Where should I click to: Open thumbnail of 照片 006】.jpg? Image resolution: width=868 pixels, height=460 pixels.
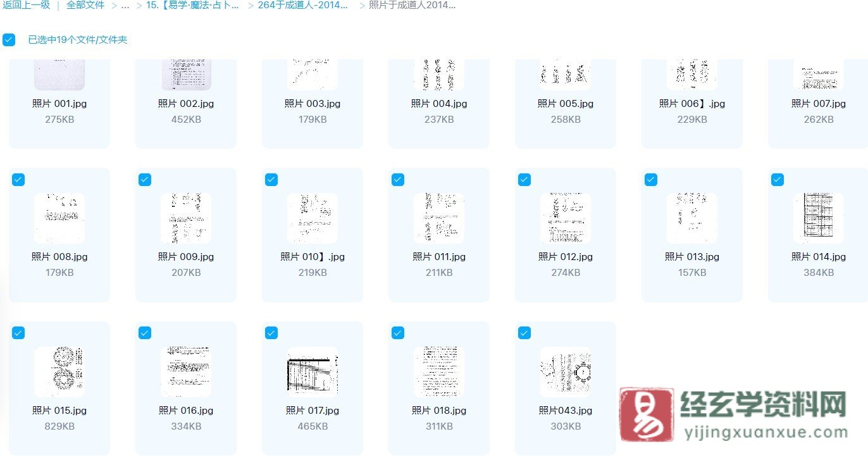[692, 74]
